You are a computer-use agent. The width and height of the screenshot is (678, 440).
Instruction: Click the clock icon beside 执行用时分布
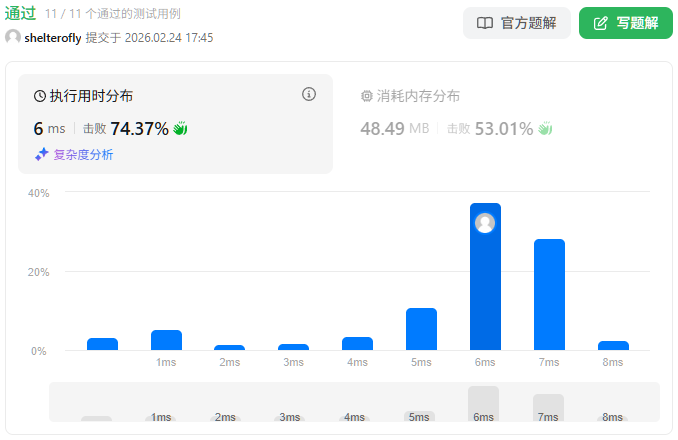(40, 96)
